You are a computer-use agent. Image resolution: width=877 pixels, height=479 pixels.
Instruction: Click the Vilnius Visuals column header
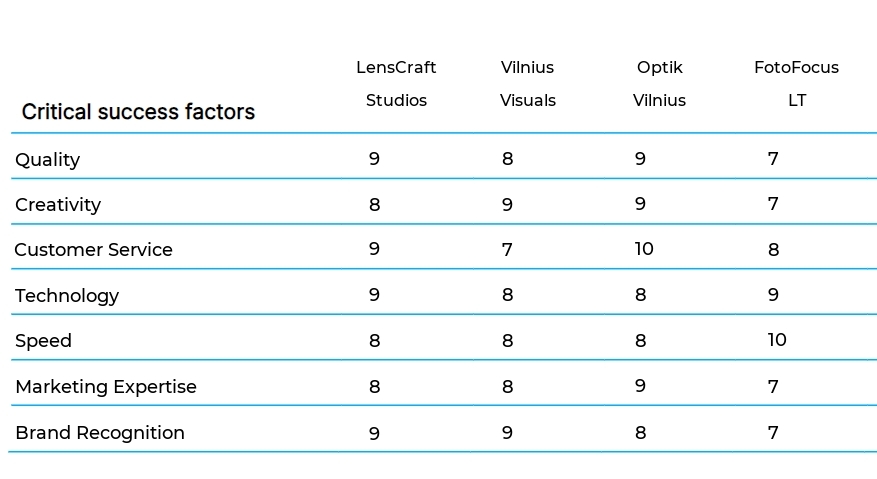(x=527, y=84)
